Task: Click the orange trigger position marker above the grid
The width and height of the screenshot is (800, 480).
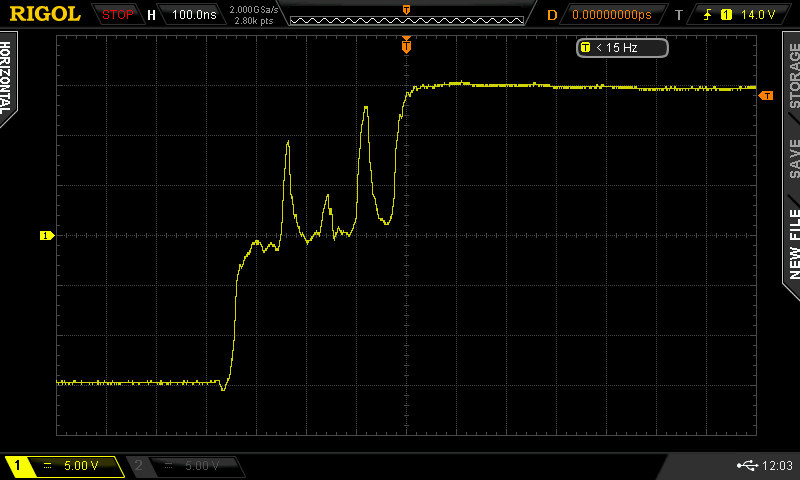Action: [406, 45]
